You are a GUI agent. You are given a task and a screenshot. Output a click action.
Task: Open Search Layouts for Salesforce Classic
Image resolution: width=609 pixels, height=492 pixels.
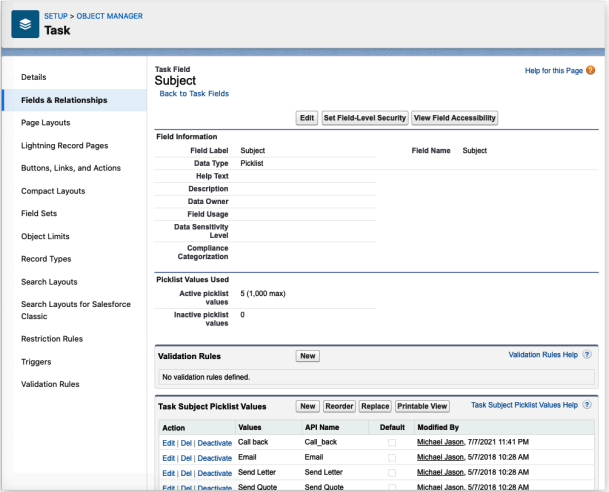76,310
